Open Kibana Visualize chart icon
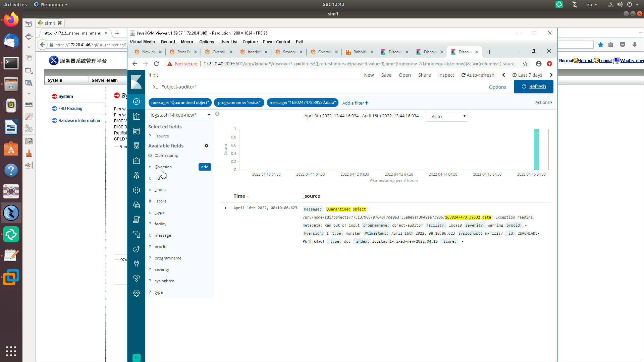 coord(136,116)
